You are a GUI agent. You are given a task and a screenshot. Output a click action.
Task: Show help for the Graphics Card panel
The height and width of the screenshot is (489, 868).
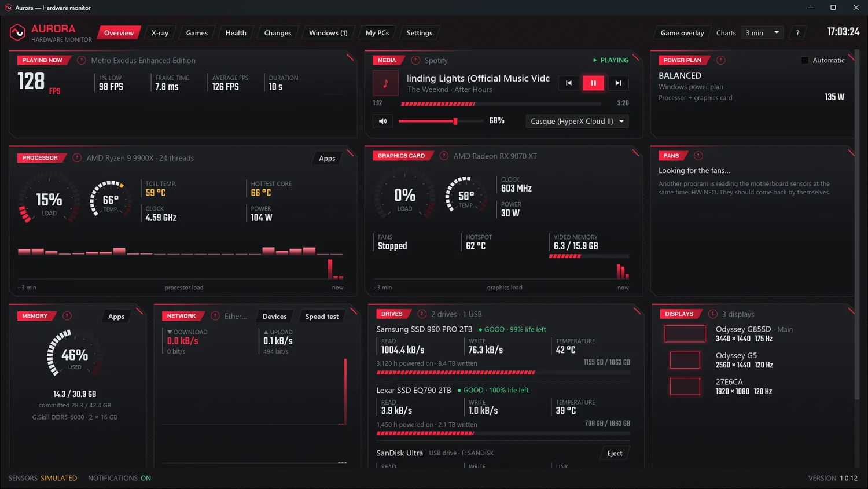(x=444, y=156)
